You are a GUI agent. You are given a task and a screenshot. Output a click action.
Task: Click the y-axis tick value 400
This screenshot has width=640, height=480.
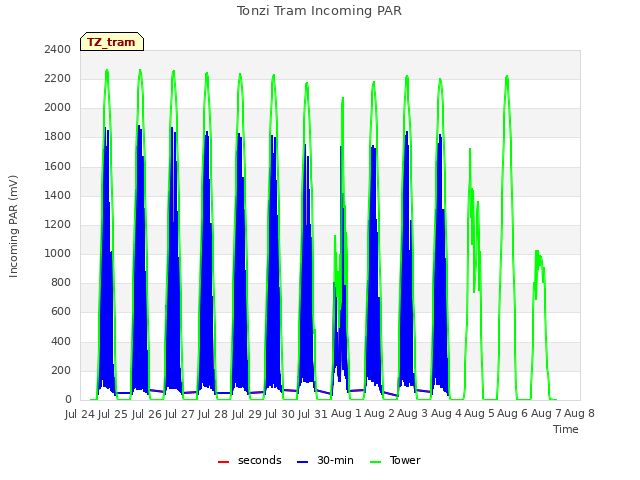point(61,341)
